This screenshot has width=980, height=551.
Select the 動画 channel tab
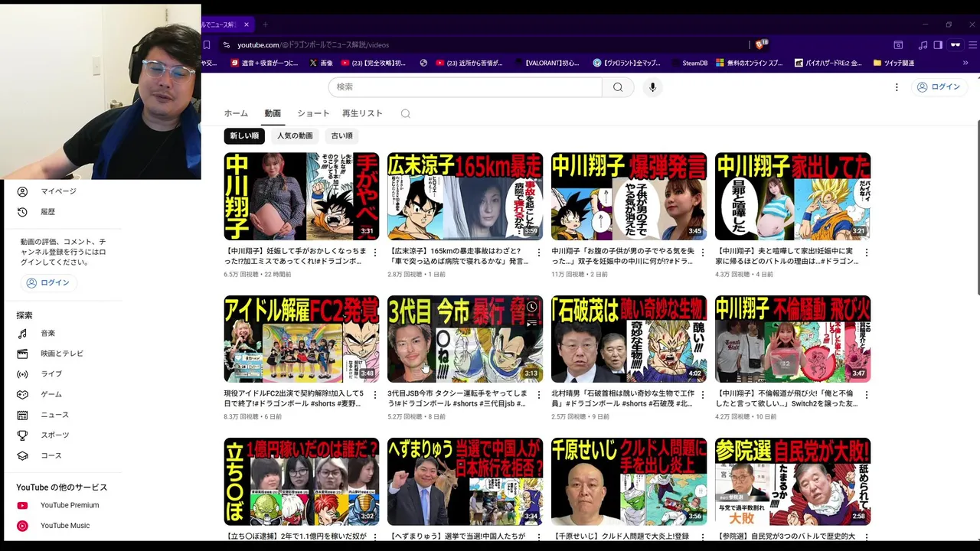pos(273,113)
